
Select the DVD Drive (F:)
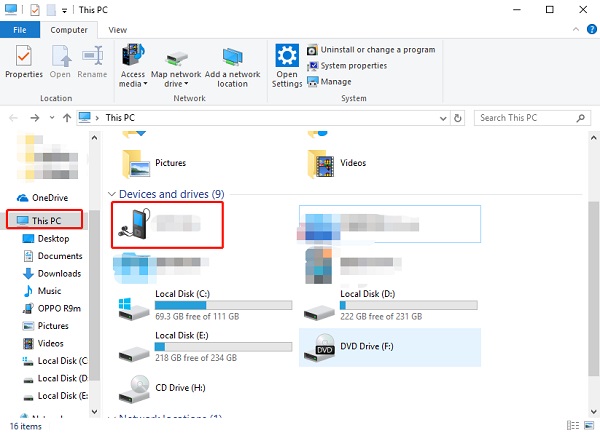pos(390,347)
